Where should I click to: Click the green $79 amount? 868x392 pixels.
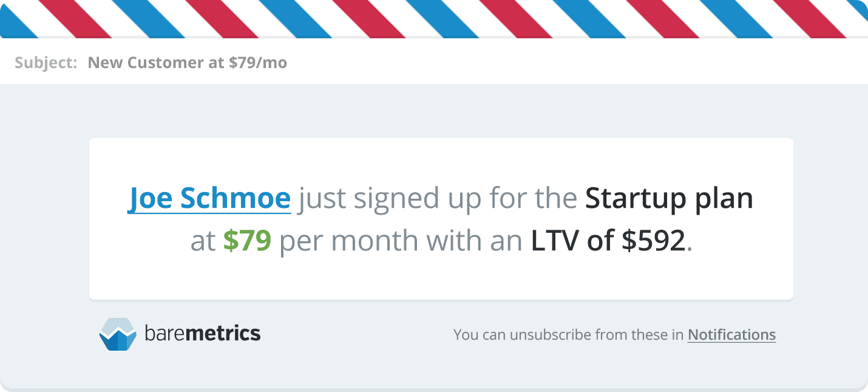(x=247, y=241)
